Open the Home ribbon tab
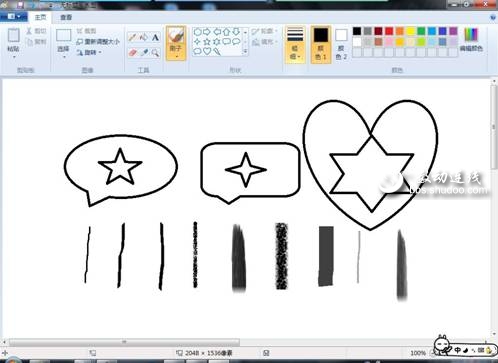 point(40,17)
